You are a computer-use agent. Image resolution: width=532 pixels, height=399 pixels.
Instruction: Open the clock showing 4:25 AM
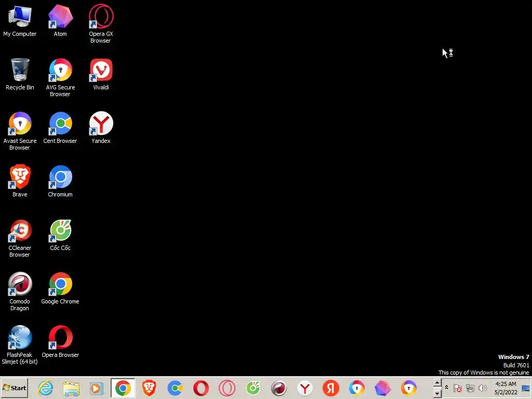(506, 388)
